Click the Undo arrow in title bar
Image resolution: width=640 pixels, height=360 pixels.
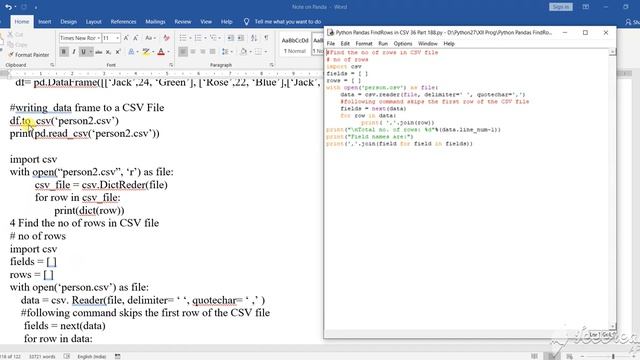(8, 7)
